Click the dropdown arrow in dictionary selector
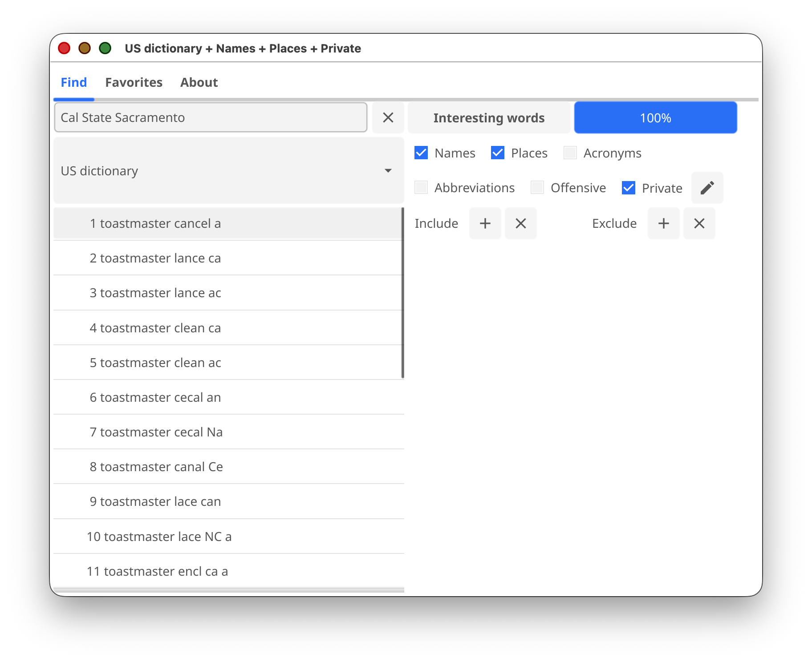 (x=388, y=171)
